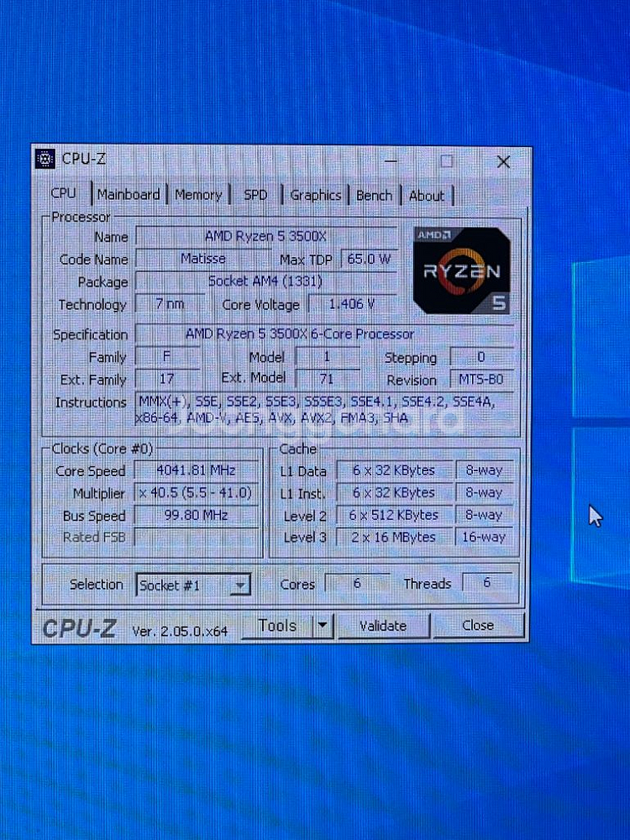Click the Core Speed value 4041.81 MHz
The width and height of the screenshot is (630, 840).
coord(196,470)
